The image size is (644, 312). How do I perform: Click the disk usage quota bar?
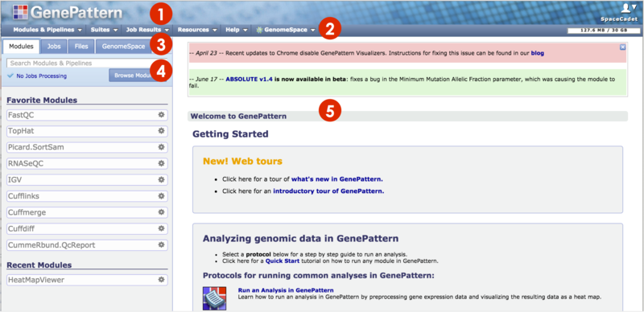(x=603, y=31)
